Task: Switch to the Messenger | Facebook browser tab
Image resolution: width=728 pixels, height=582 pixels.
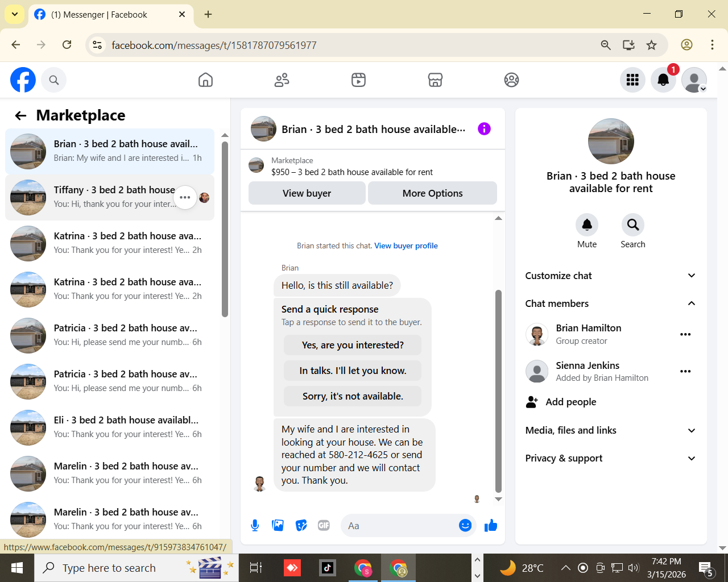Action: point(110,15)
